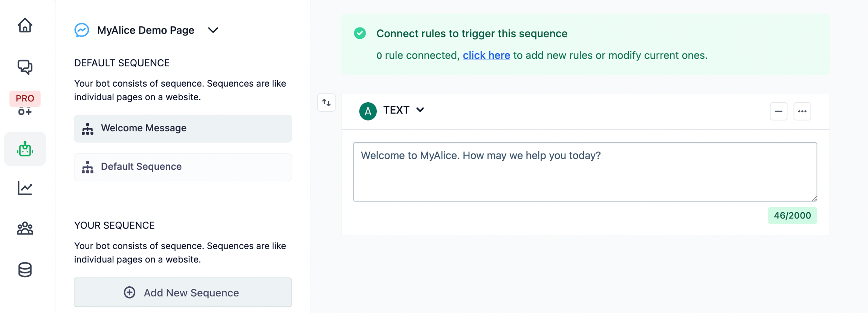Screen dimensions: 868x313
Task: Expand the MyAlice Demo Page dropdown
Action: point(213,30)
